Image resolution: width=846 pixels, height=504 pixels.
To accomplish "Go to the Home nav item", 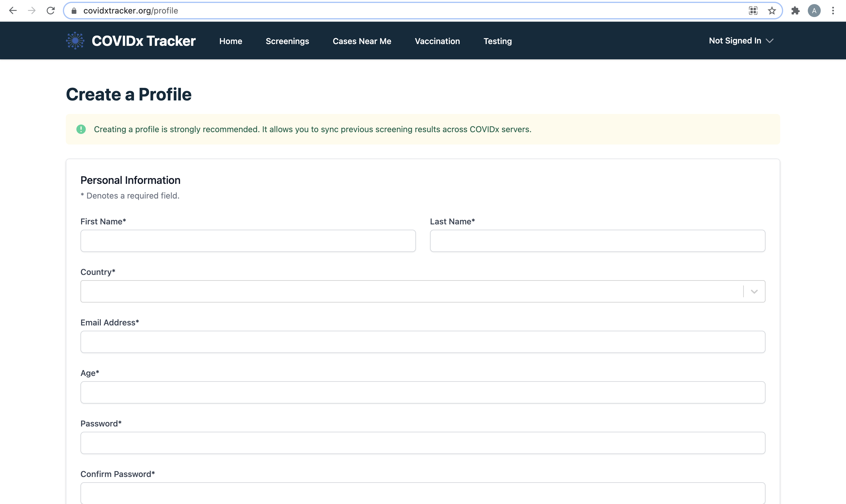I will click(x=231, y=41).
